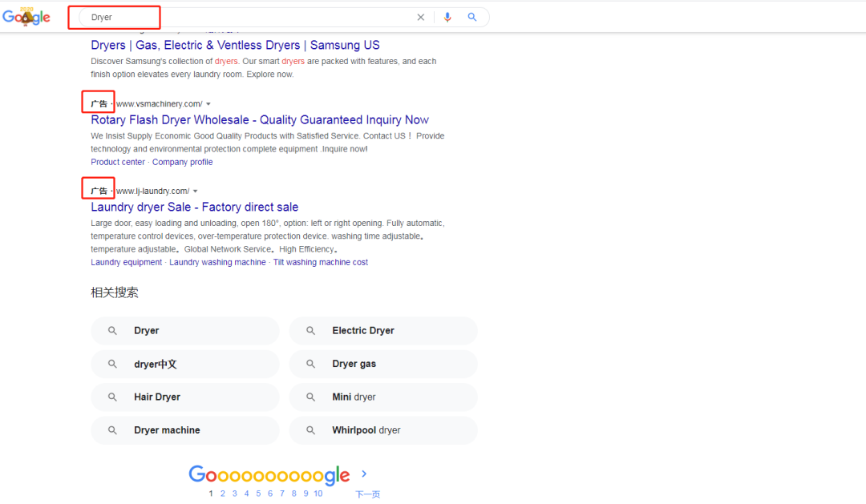Select related search Dryer gas

point(383,364)
